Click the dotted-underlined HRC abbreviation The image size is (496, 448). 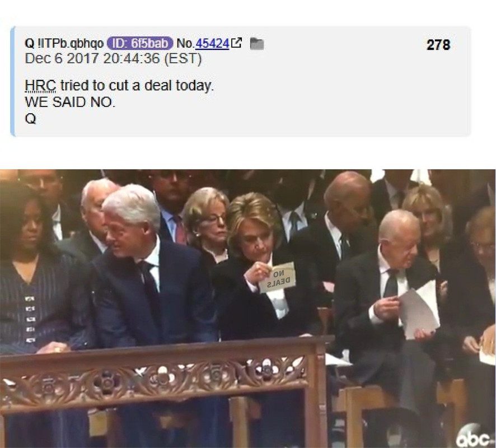point(40,86)
